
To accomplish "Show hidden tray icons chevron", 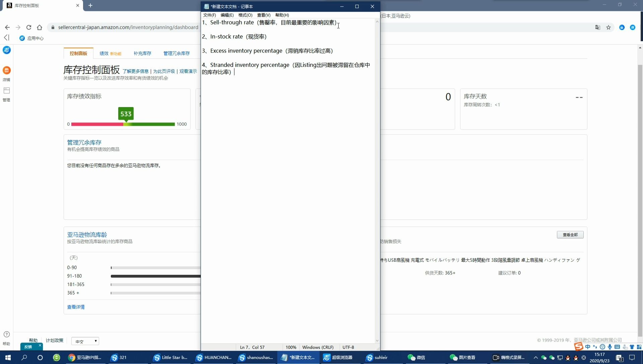I will click(536, 357).
